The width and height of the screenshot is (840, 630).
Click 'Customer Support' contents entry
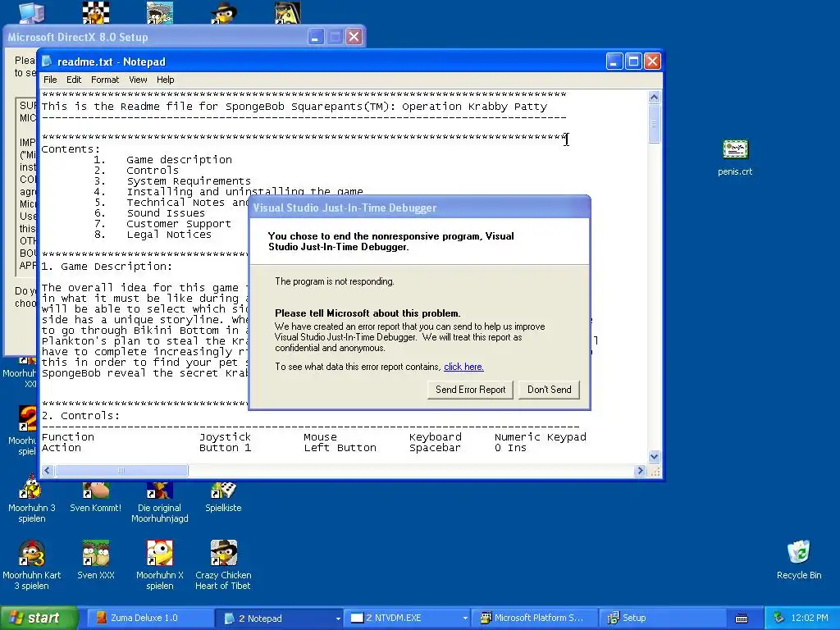tap(179, 224)
